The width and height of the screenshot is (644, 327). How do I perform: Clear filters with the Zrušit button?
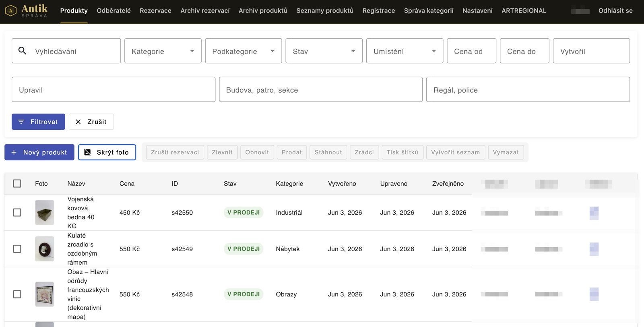click(x=91, y=122)
